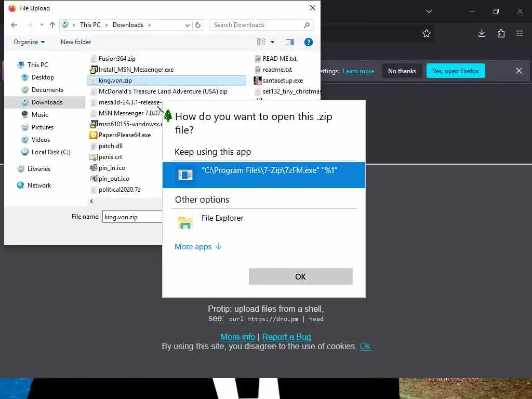This screenshot has width=532, height=399.
Task: Open Firefox list all tabs dropdown
Action: (x=429, y=11)
